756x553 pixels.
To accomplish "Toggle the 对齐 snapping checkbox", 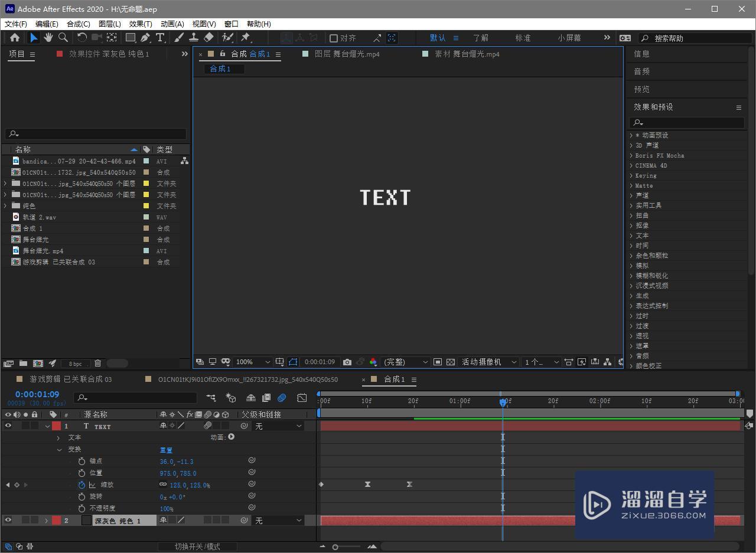I will click(334, 38).
